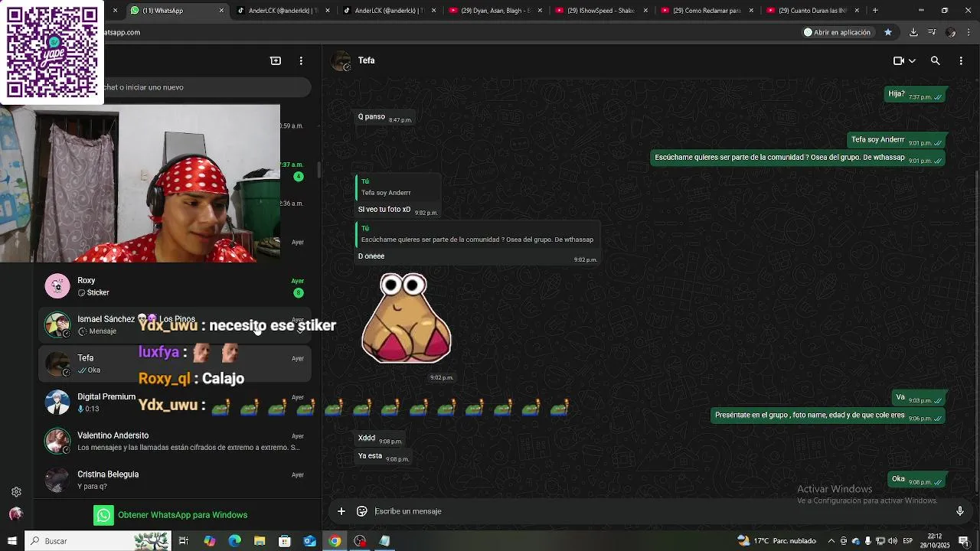Click the Windows Start button
980x551 pixels.
(12, 541)
